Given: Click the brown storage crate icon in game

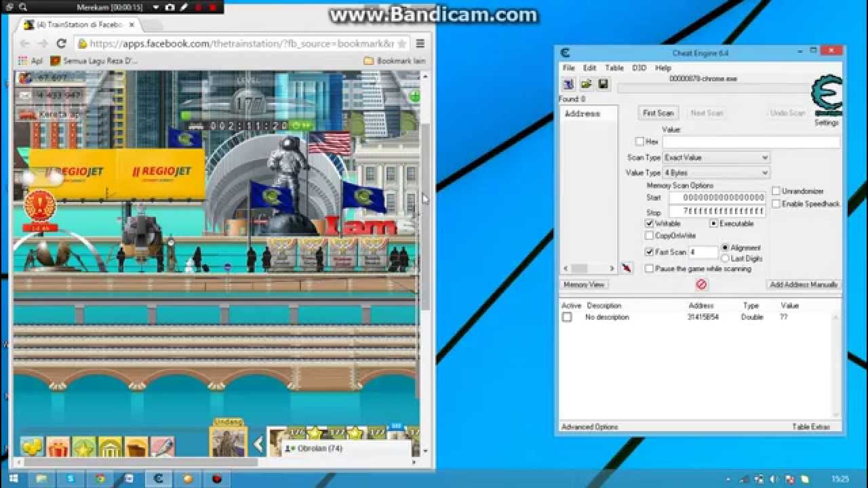Looking at the screenshot, I should pyautogui.click(x=136, y=447).
